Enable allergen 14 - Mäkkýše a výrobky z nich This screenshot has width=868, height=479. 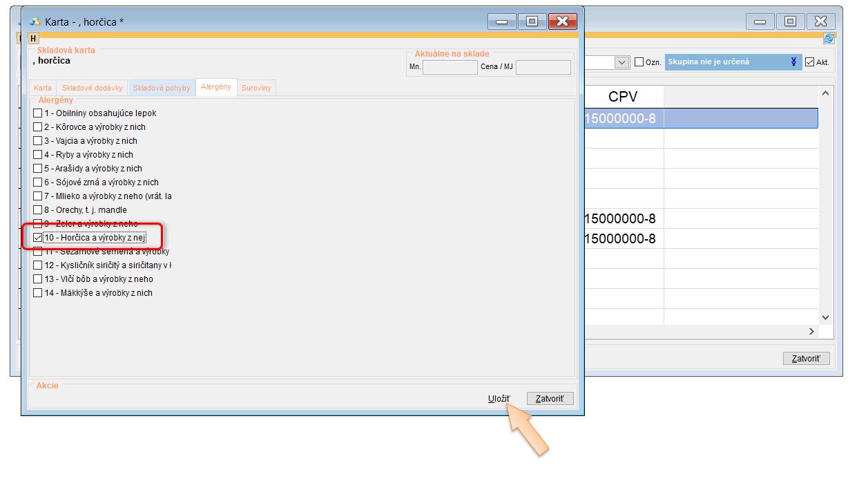[38, 293]
